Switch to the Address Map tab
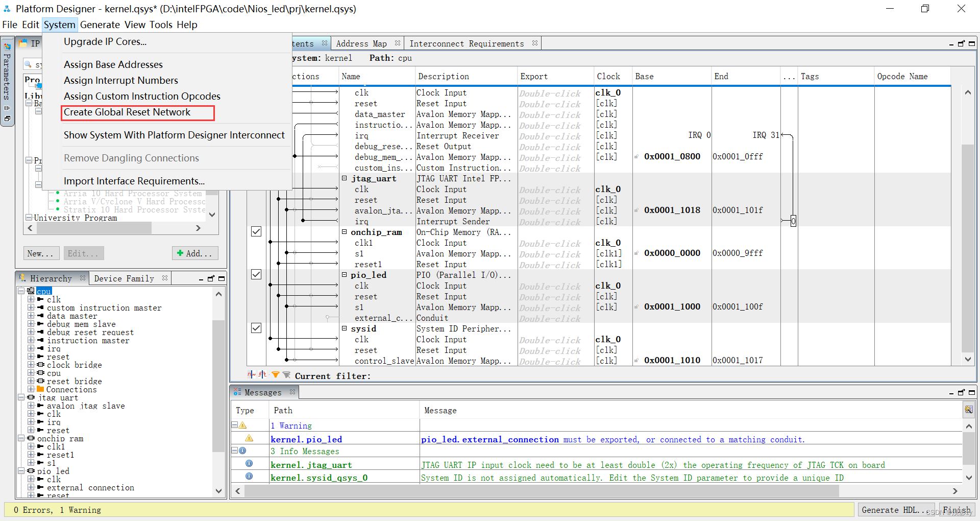This screenshot has width=980, height=521. pos(361,43)
